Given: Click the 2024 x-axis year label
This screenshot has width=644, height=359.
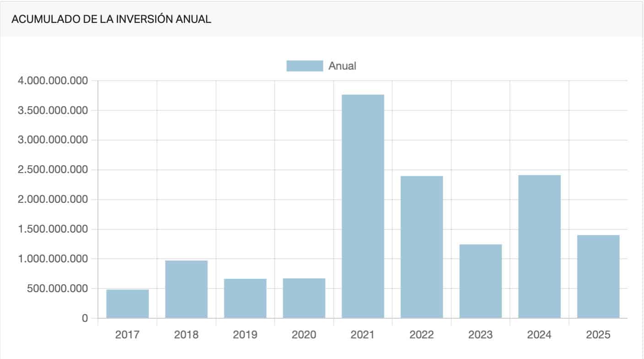Looking at the screenshot, I should 540,335.
